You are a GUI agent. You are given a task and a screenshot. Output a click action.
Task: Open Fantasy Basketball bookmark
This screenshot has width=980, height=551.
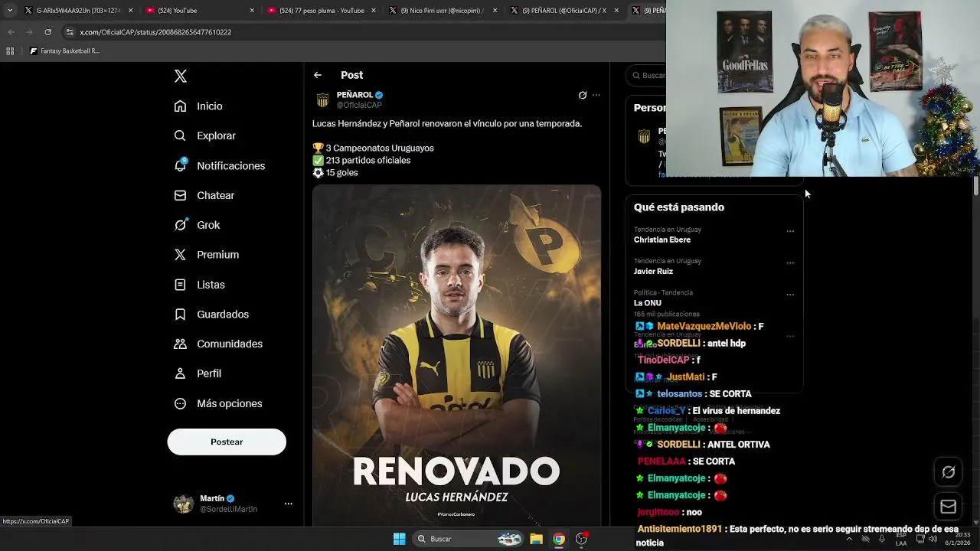[64, 51]
